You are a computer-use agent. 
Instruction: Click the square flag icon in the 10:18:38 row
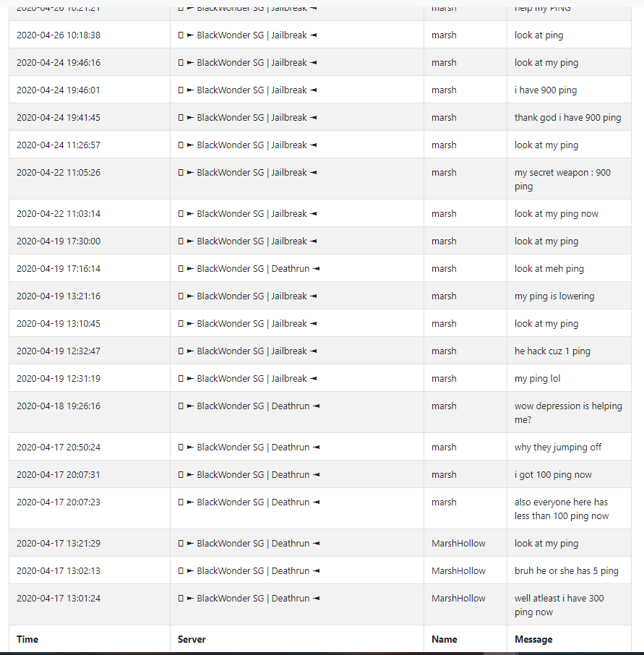[181, 35]
